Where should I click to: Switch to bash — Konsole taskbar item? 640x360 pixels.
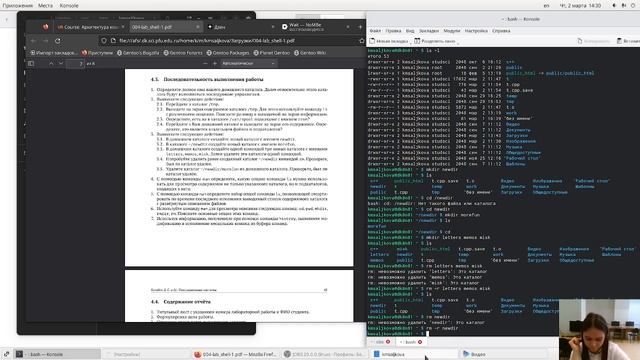click(57, 354)
